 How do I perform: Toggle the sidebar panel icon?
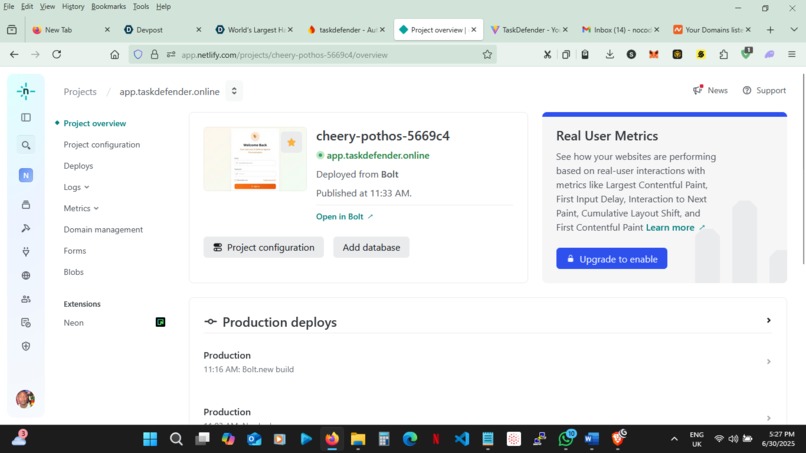(x=26, y=118)
